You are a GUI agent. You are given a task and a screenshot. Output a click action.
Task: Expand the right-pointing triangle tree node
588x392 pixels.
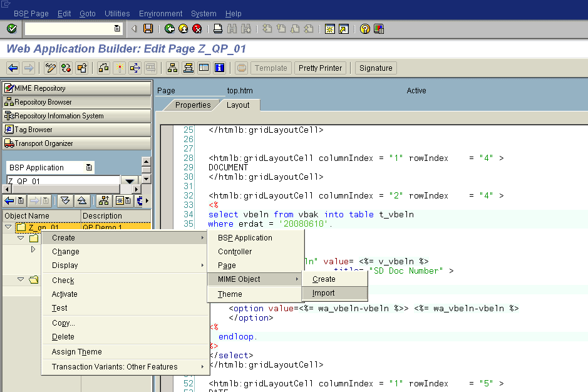(x=33, y=249)
